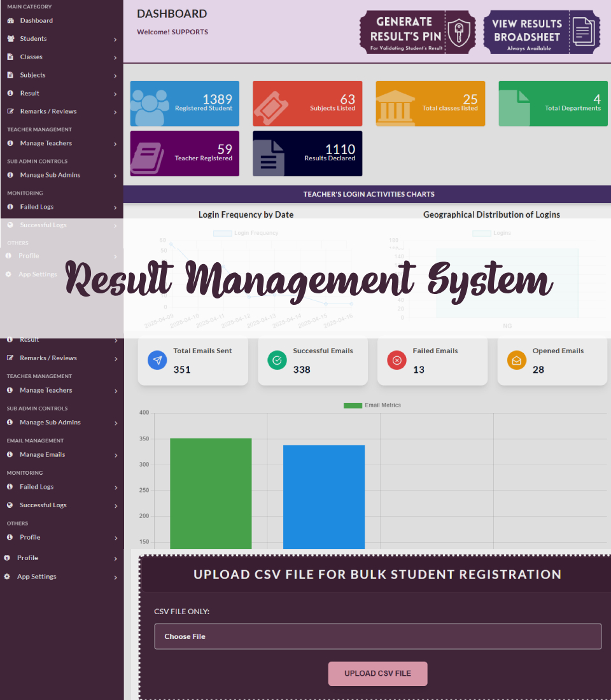Click Generate Result's PIN button
This screenshot has height=700, width=611.
click(x=418, y=32)
